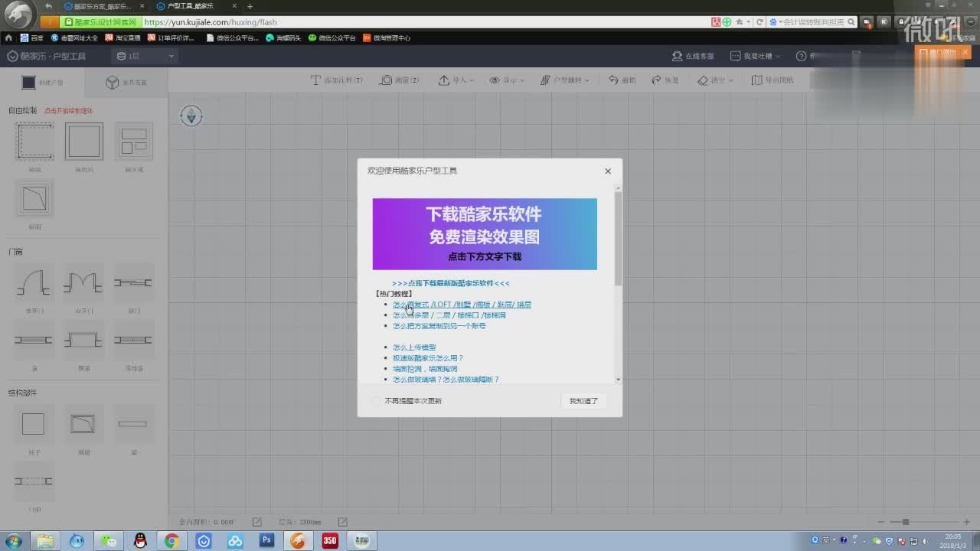The height and width of the screenshot is (551, 980).
Task: Open the glass wall tutorial link
Action: pyautogui.click(x=446, y=380)
